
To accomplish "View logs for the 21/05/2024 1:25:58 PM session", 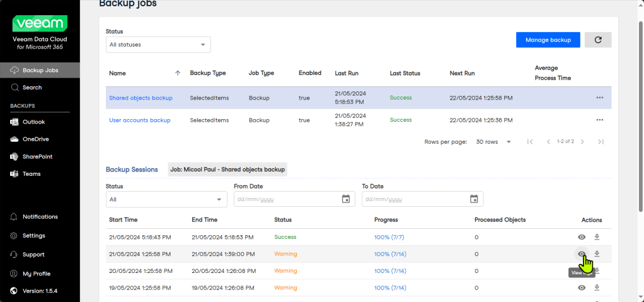I will 582,254.
